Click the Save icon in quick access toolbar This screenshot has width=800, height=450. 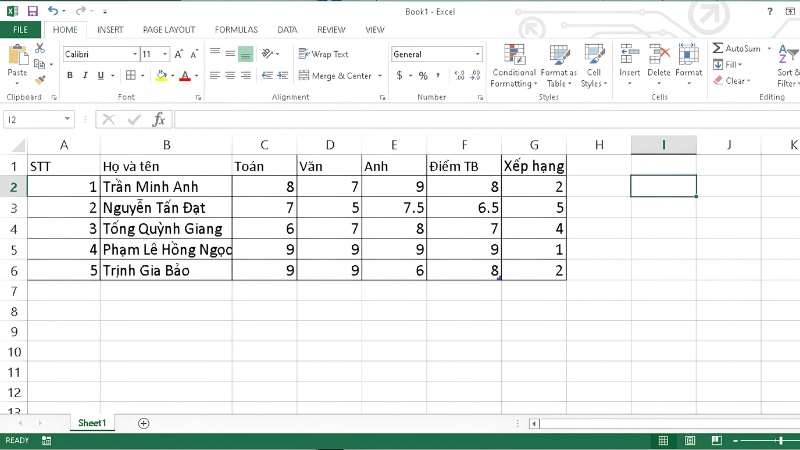click(33, 11)
